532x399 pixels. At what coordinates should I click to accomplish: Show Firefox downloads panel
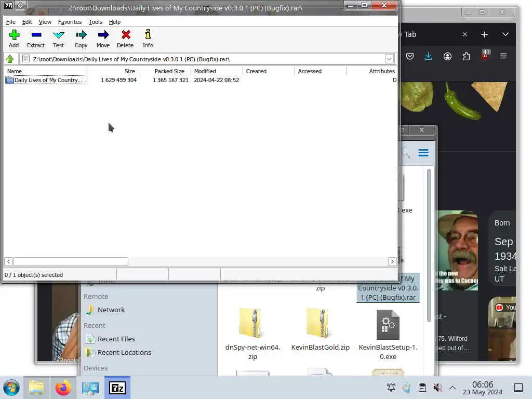click(428, 56)
